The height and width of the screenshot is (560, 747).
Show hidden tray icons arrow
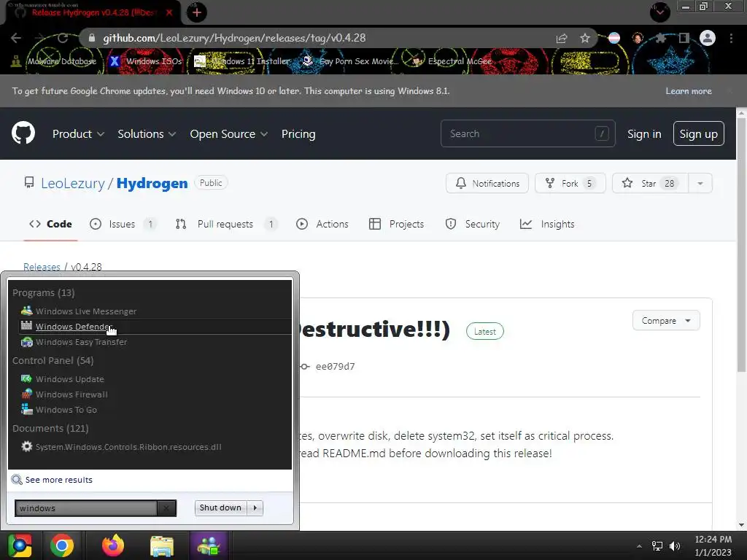tap(639, 546)
